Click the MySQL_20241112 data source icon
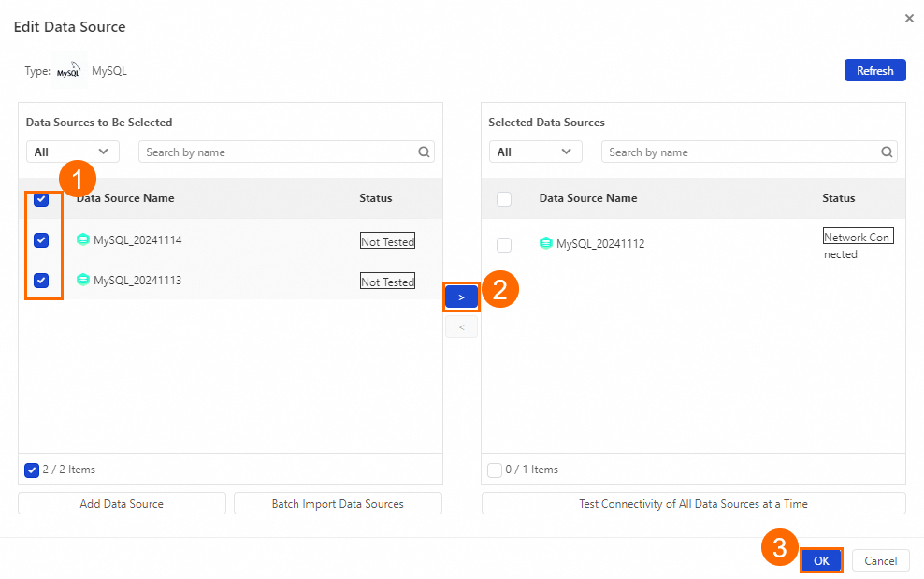924x579 pixels. click(x=546, y=244)
